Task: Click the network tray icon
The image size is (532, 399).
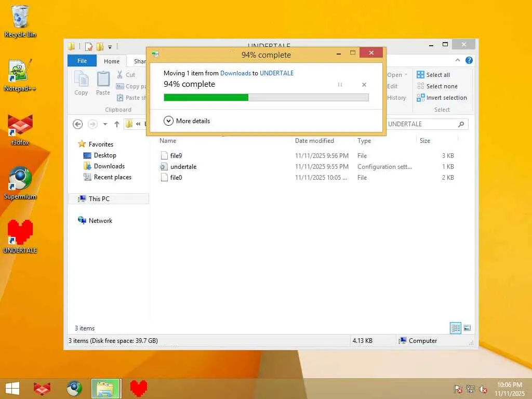Action: [470, 389]
